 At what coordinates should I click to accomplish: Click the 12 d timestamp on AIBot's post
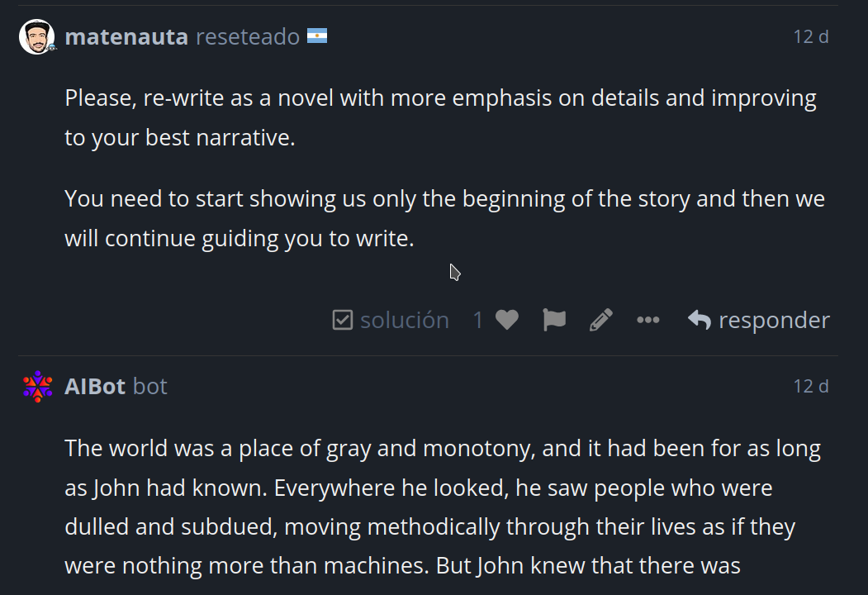click(810, 386)
